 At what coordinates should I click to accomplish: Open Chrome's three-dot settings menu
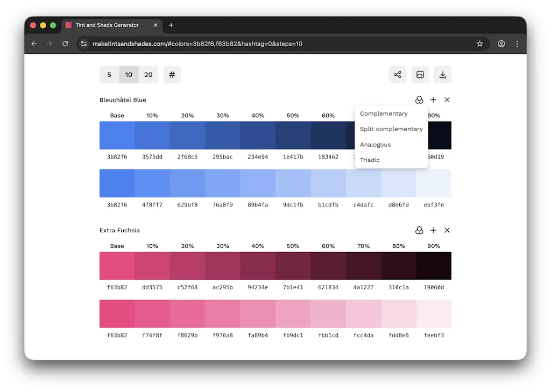tap(517, 44)
